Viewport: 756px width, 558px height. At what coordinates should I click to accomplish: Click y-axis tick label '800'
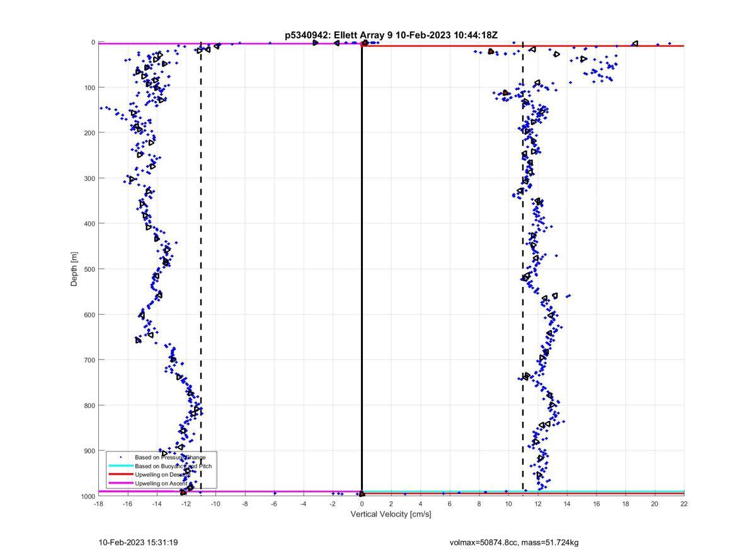click(89, 405)
